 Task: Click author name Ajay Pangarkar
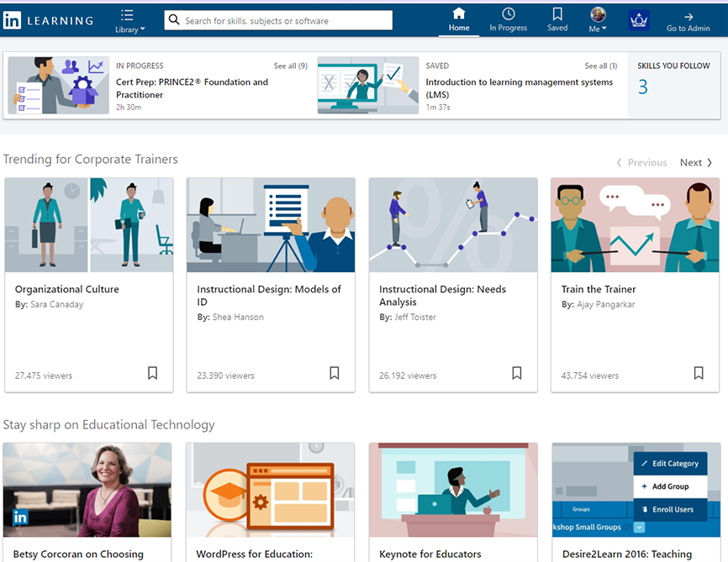606,304
